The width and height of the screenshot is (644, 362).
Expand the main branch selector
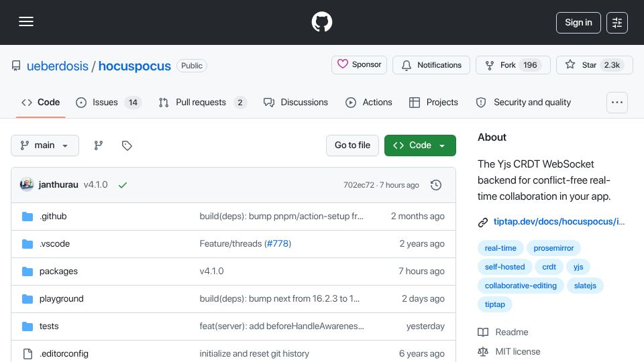coord(45,145)
